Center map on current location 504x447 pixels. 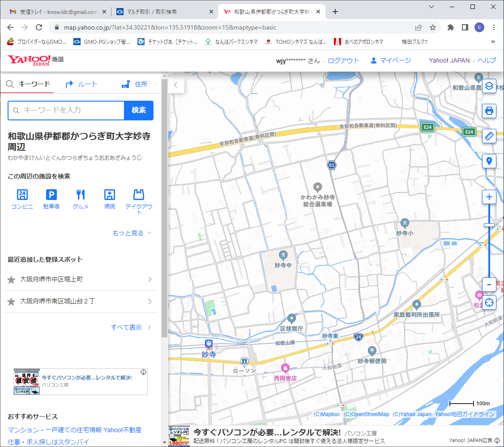[489, 302]
